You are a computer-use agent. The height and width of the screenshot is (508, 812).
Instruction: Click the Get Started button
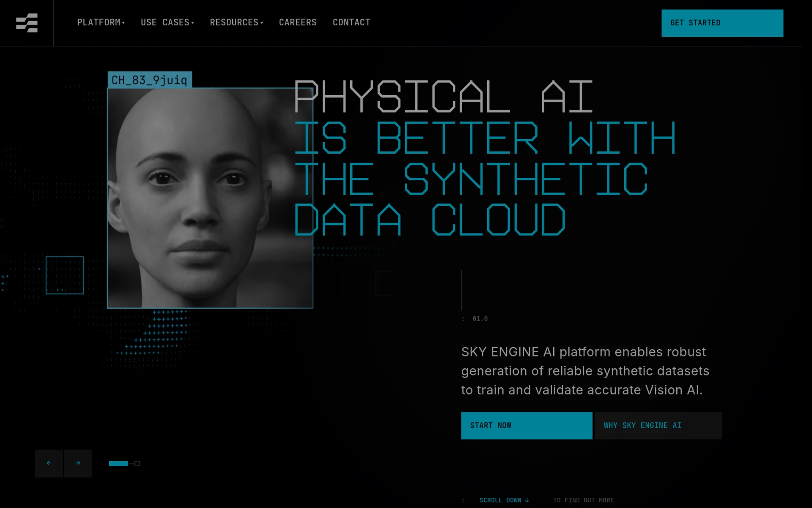coord(722,23)
